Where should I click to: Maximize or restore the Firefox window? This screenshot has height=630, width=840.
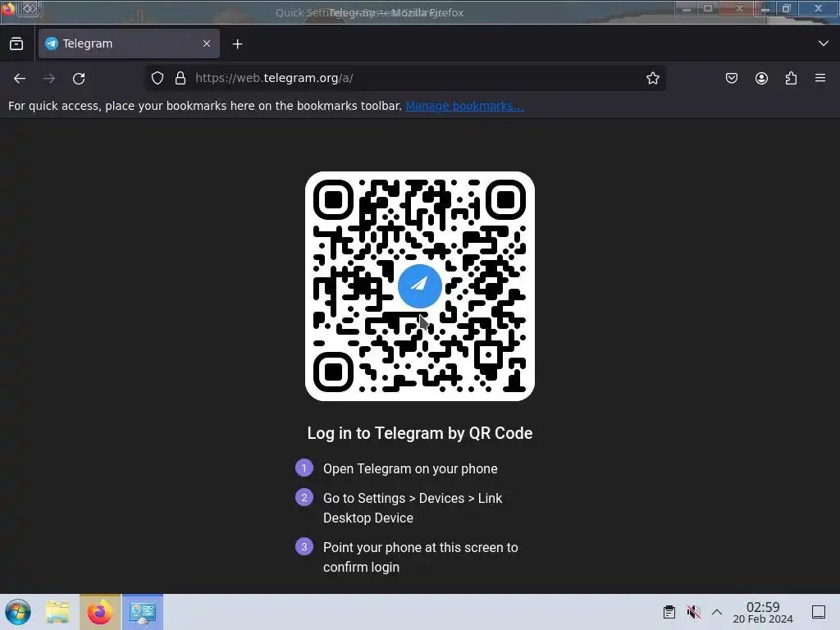coord(787,8)
